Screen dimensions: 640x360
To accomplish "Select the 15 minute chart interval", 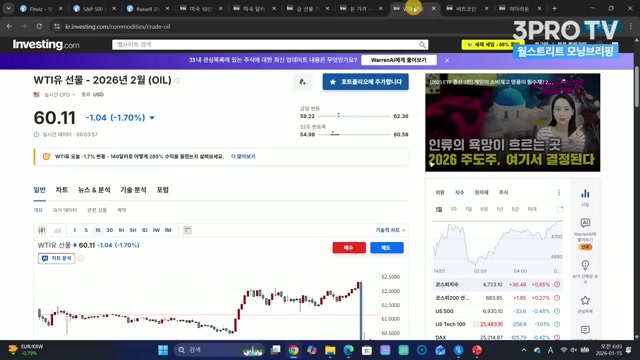I will click(98, 230).
